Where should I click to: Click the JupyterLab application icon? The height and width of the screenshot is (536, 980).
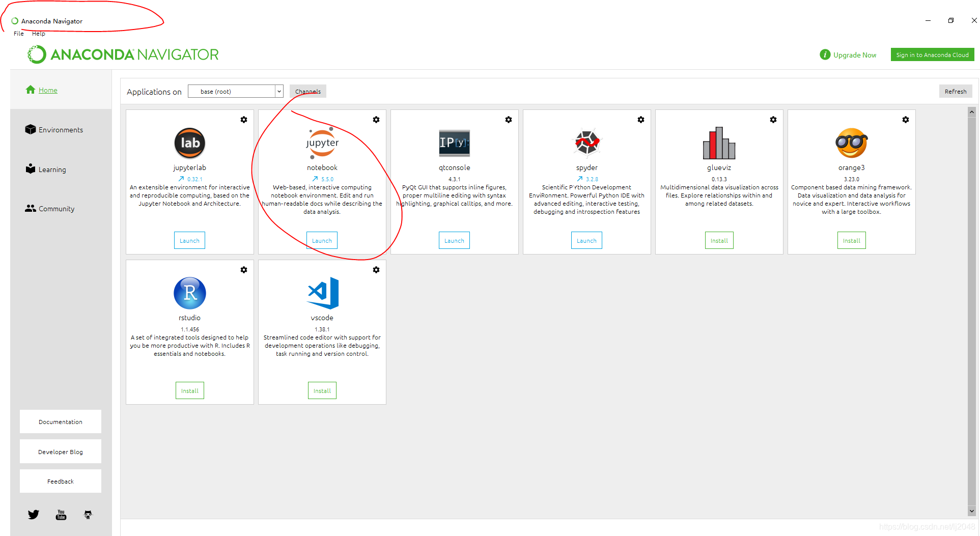click(190, 143)
